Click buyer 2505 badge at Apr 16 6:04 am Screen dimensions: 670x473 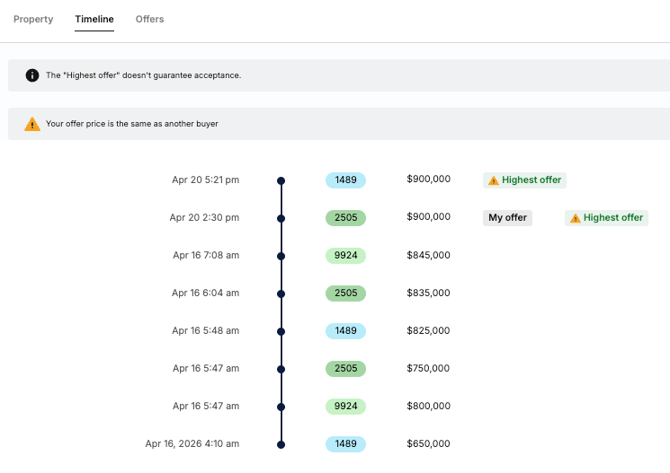[345, 294]
